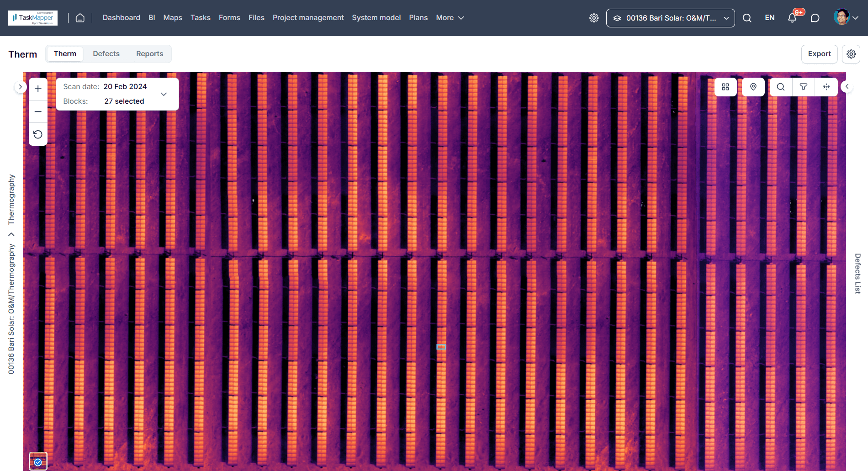This screenshot has width=868, height=471.
Task: Open the filter map tool
Action: point(804,87)
